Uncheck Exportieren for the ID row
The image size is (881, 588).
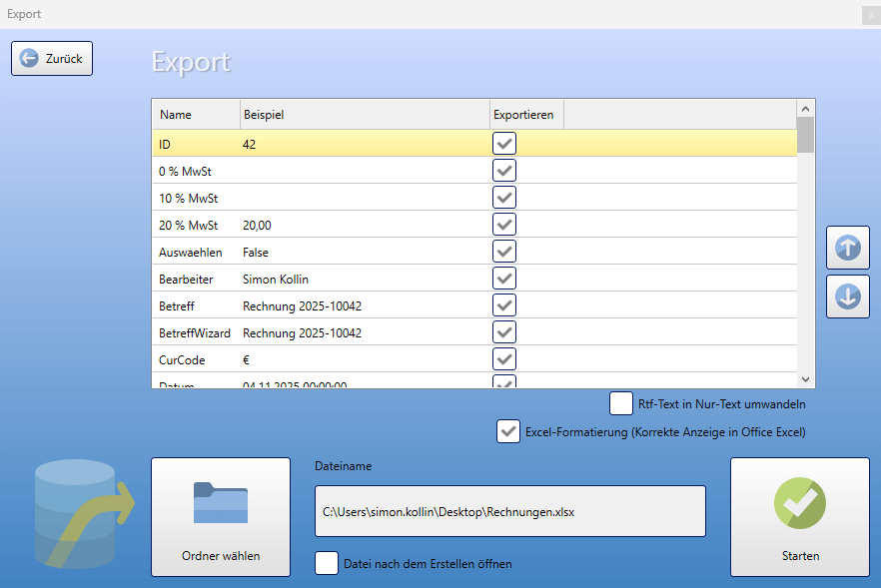(503, 143)
